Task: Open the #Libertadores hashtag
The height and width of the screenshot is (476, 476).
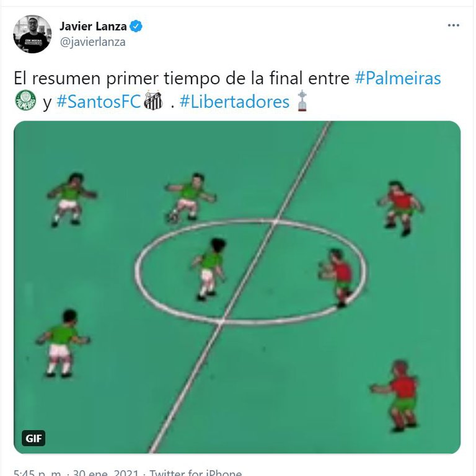Action: pos(234,102)
